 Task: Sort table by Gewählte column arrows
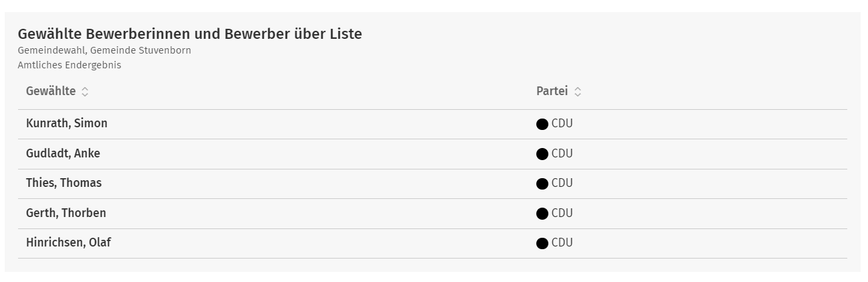tap(85, 92)
